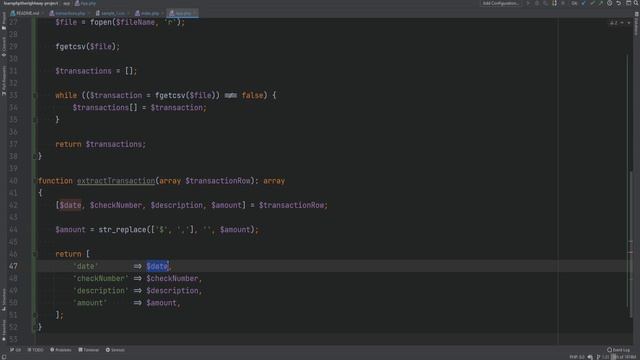Close the active App.php tab
Screen dimensions: 640x360
[x=194, y=13]
